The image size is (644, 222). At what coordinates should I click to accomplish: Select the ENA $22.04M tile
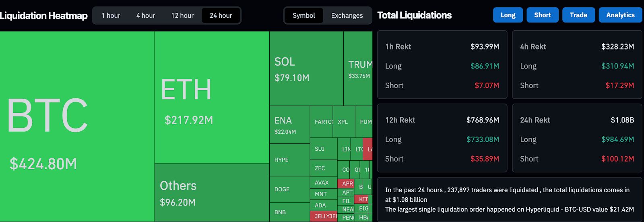(289, 125)
